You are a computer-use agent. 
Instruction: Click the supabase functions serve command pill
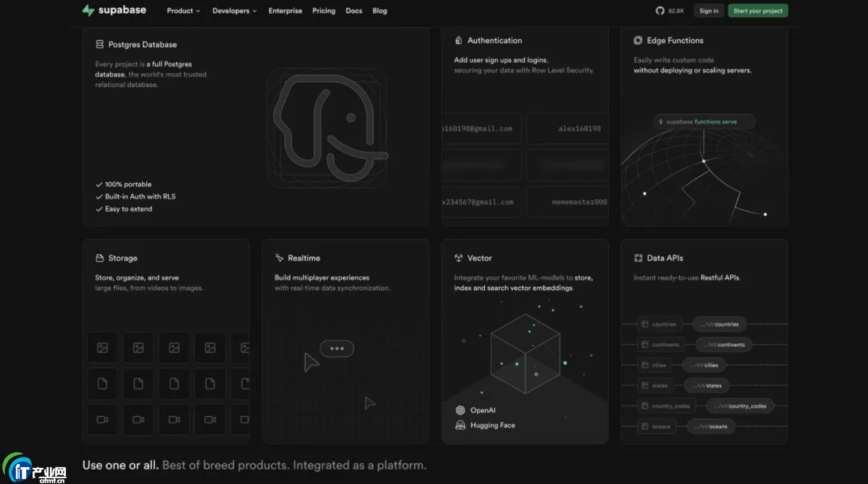point(704,122)
